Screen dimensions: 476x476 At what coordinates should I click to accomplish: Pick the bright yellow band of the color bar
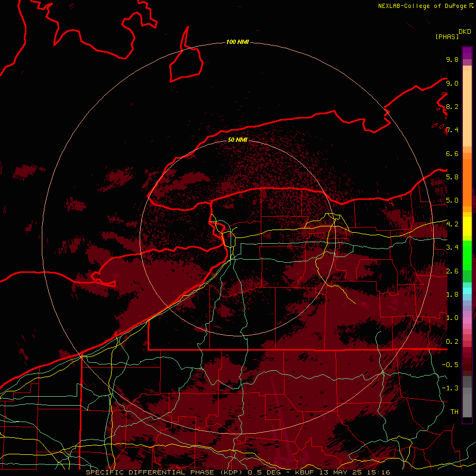[x=467, y=226]
